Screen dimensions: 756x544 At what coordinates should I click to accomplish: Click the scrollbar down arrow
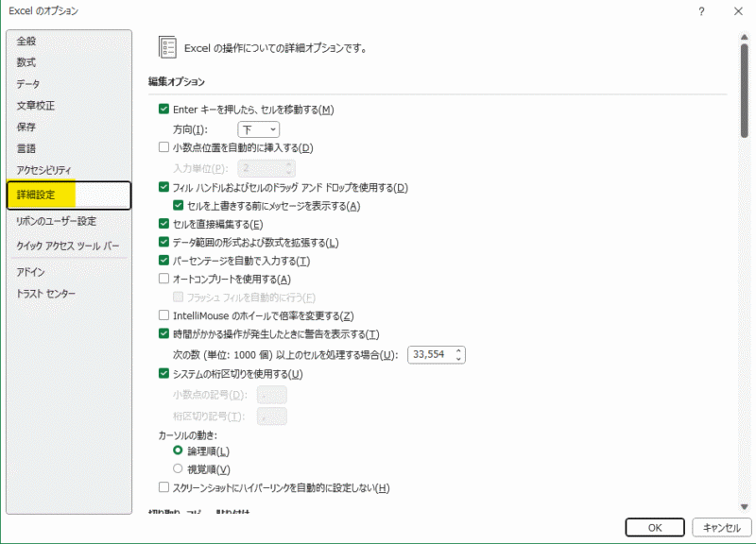(745, 506)
